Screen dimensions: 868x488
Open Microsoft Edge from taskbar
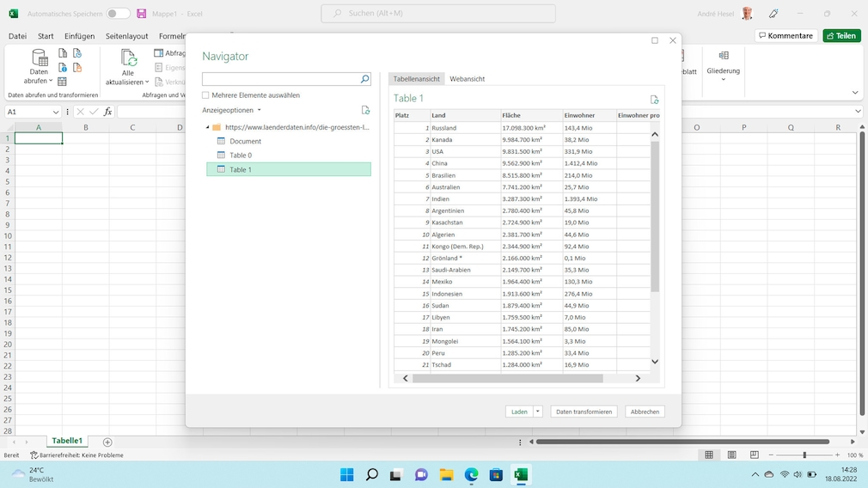coord(471,475)
